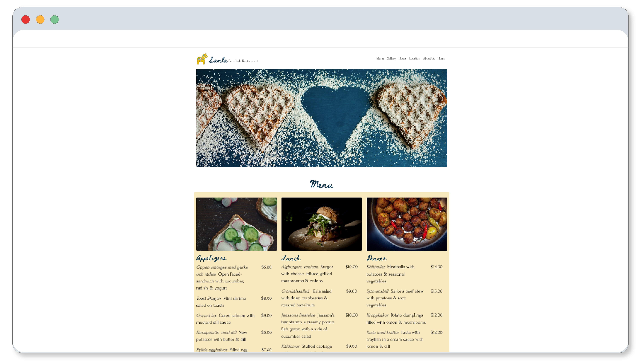Image resolution: width=644 pixels, height=362 pixels.
Task: Click the Appetizers cucumber sandwich photo
Action: coord(236,224)
